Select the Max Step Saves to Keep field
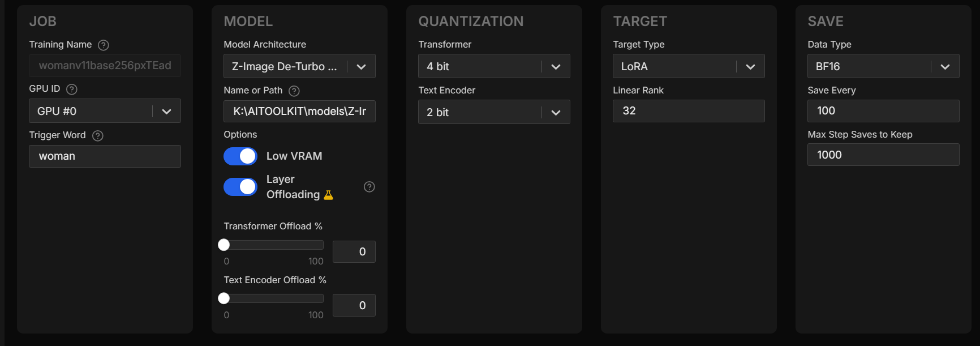980x346 pixels. [883, 155]
